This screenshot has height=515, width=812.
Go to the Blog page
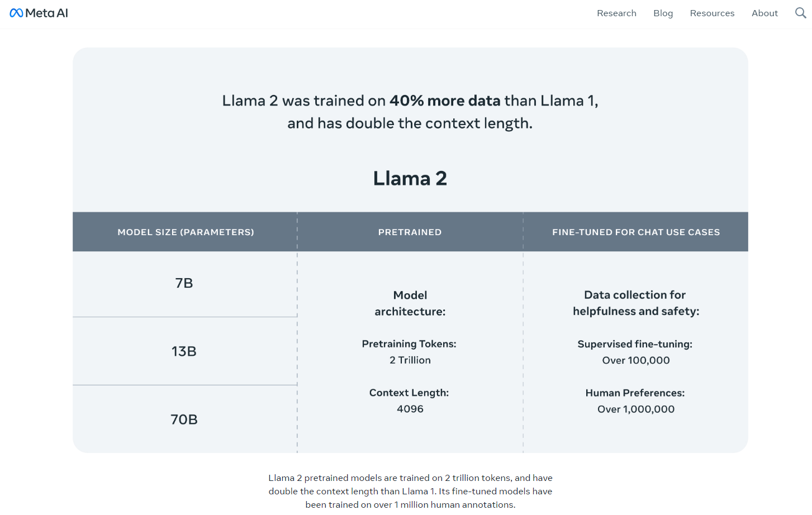(663, 13)
